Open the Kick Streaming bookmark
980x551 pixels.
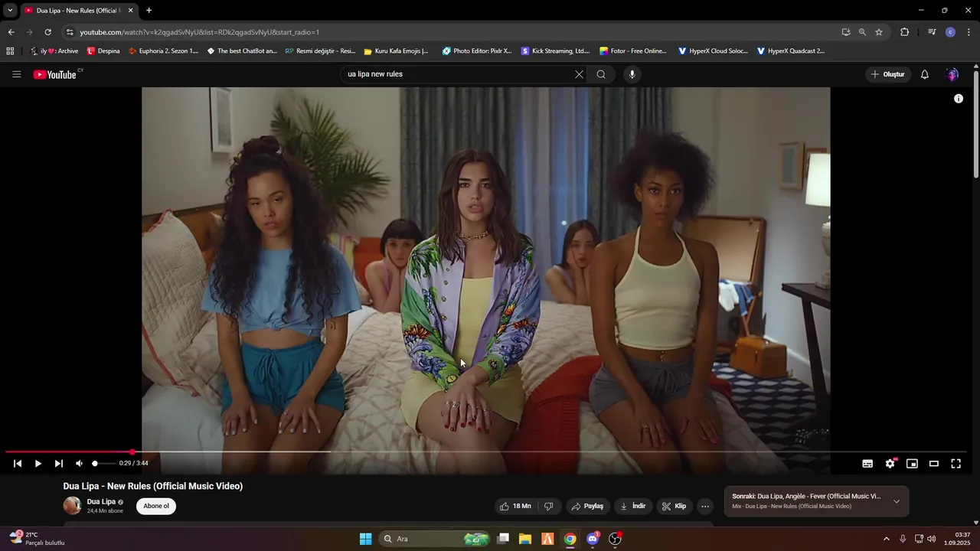pos(556,51)
